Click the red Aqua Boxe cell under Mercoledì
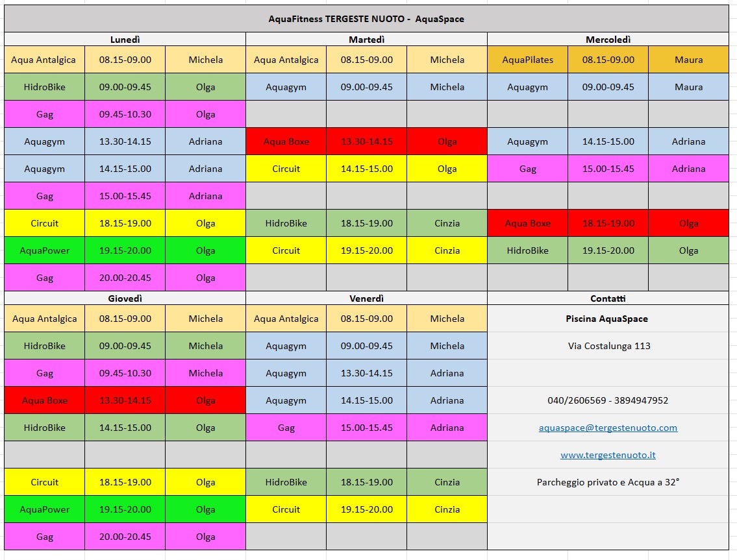Screen dimensions: 737x560 [x=527, y=223]
